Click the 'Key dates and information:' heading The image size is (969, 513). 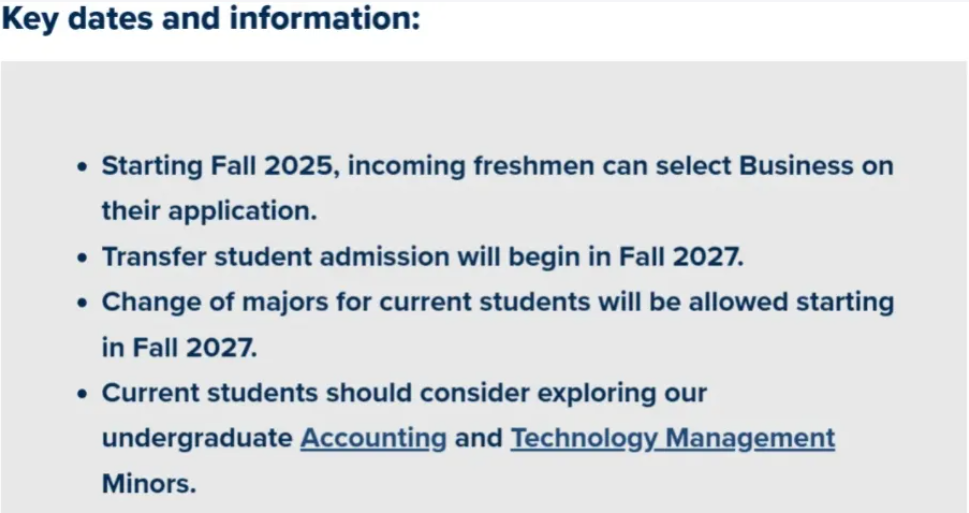tap(211, 18)
